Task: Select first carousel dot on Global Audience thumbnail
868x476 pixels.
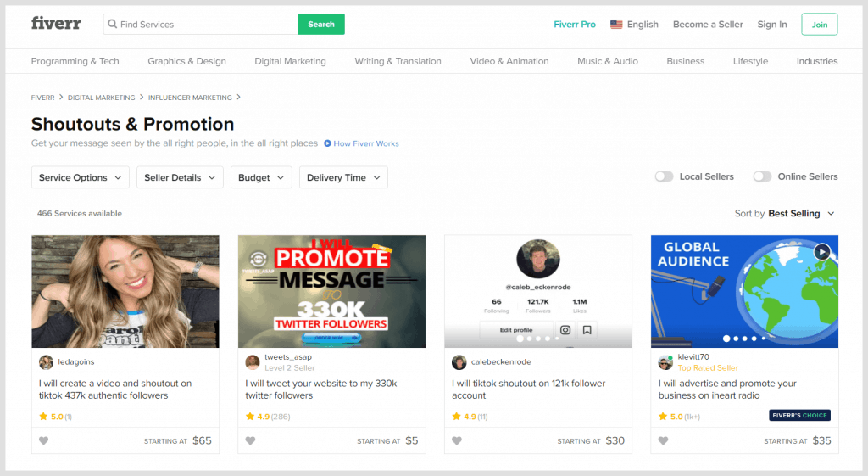Action: pyautogui.click(x=726, y=338)
